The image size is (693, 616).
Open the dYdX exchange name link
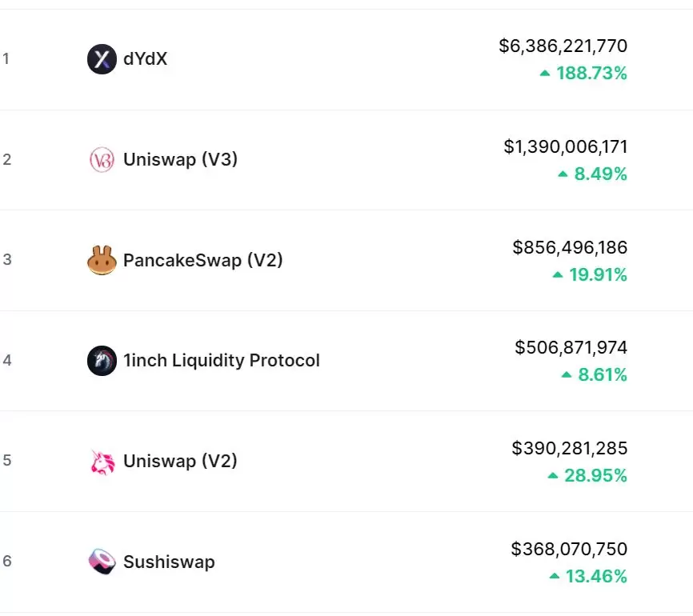[145, 59]
